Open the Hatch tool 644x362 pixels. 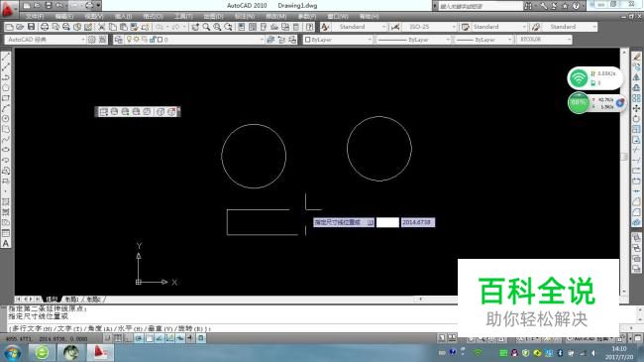(x=6, y=201)
